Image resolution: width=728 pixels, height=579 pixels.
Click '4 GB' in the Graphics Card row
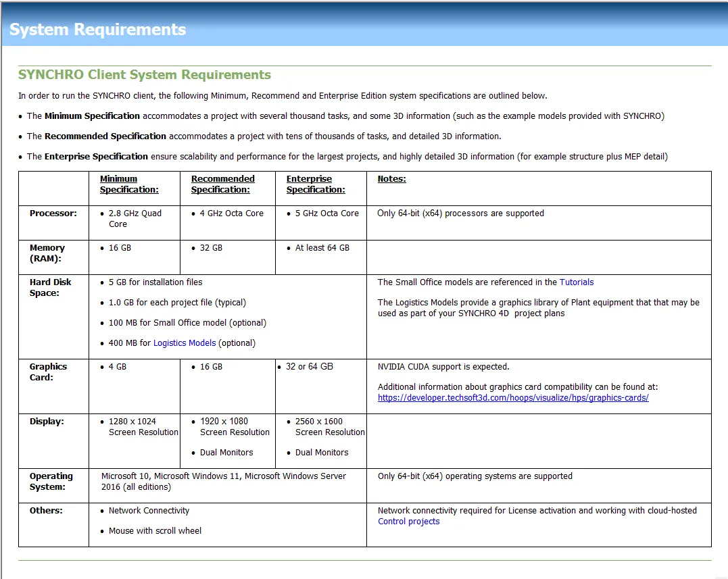coord(118,366)
